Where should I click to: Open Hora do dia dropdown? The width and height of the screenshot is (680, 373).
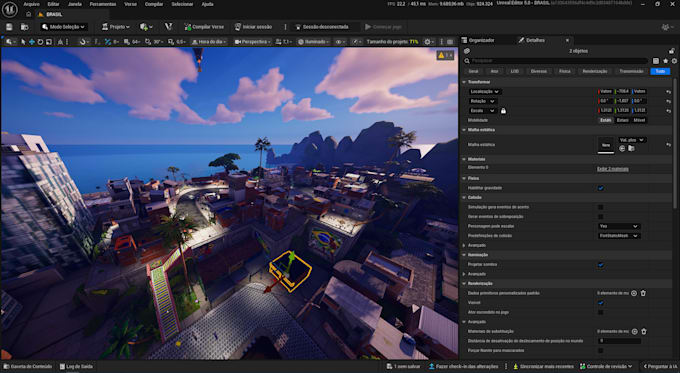(x=209, y=42)
